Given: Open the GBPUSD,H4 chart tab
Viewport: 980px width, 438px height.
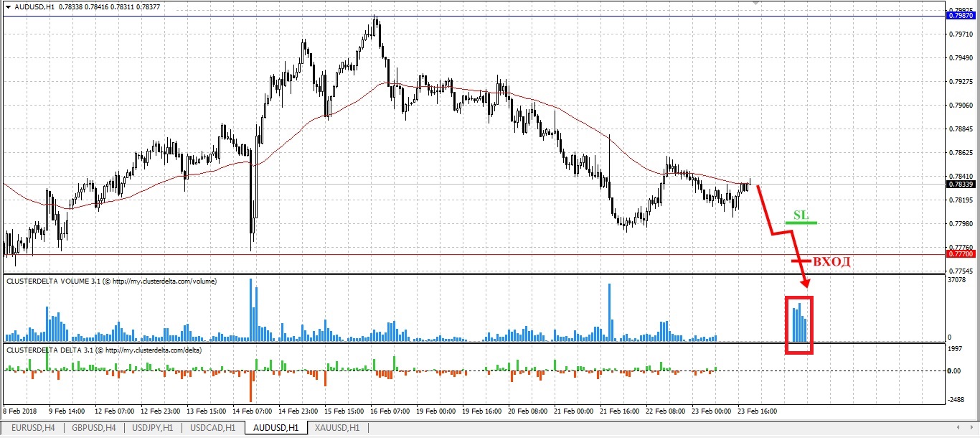Looking at the screenshot, I should coord(91,428).
